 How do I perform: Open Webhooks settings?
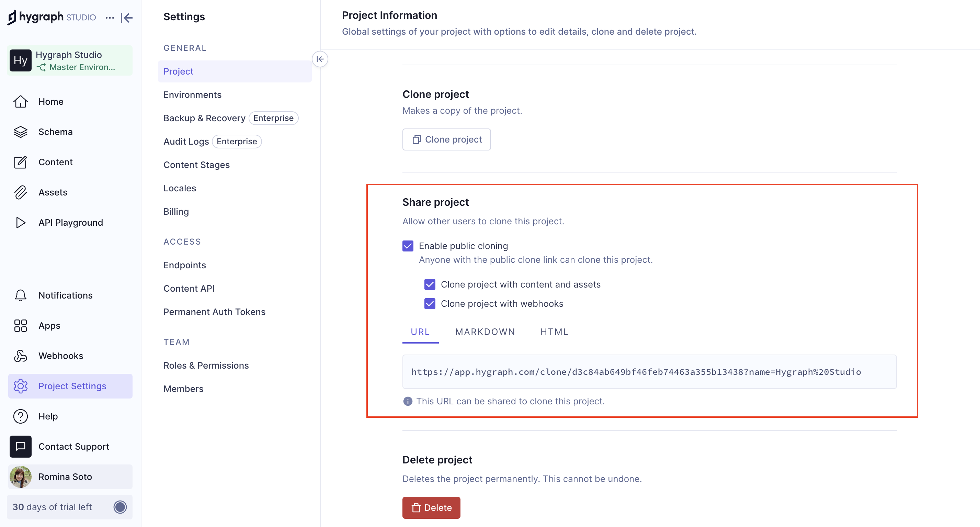point(61,355)
